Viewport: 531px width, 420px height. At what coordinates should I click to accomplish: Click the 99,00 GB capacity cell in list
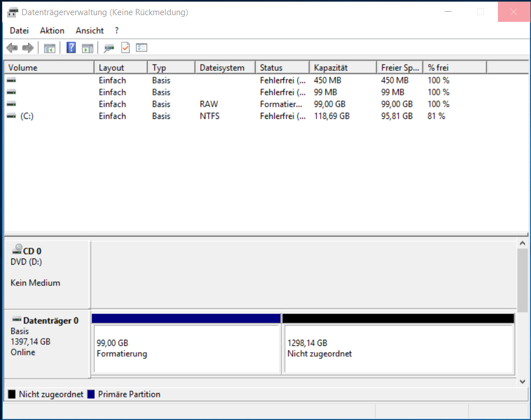[330, 104]
